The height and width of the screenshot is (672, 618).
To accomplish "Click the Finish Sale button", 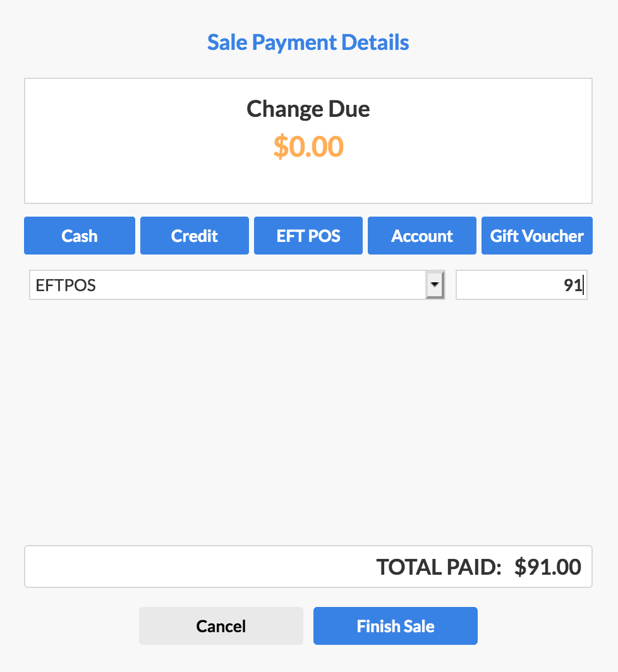I will tap(396, 626).
